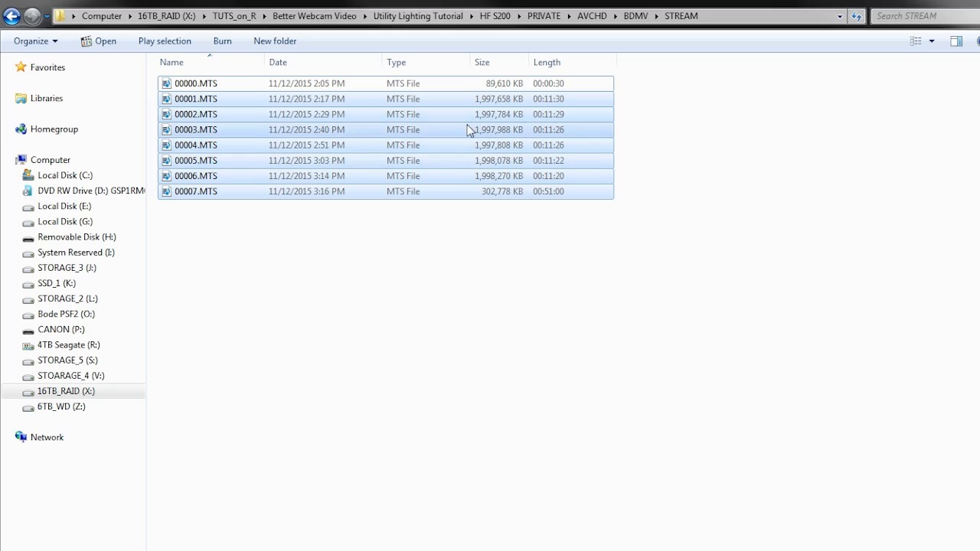This screenshot has width=980, height=551.
Task: Click the Open toolbar button
Action: [x=99, y=41]
